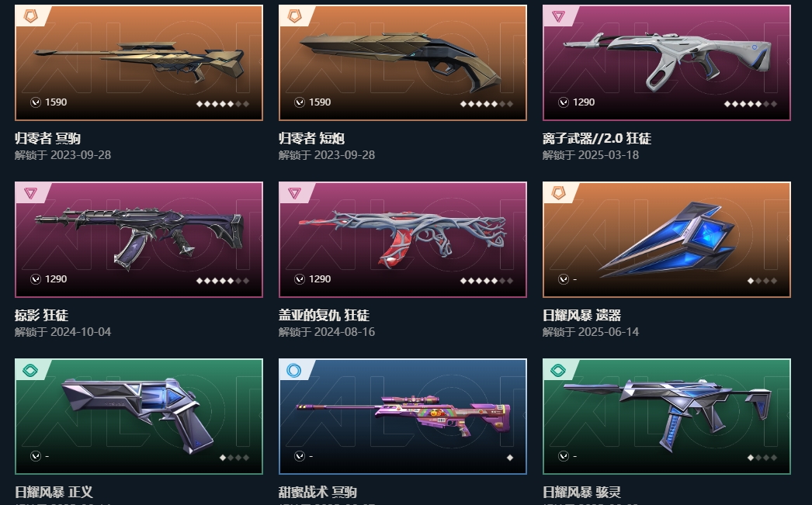Click the 归零者 短炮 skin name

click(x=311, y=138)
